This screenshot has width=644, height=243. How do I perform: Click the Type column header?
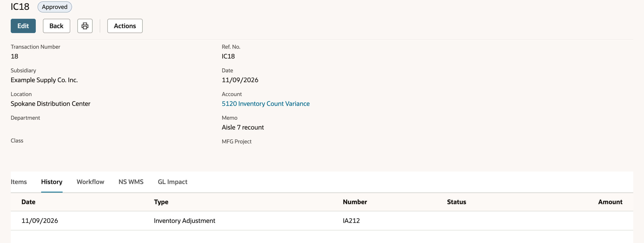(x=161, y=202)
